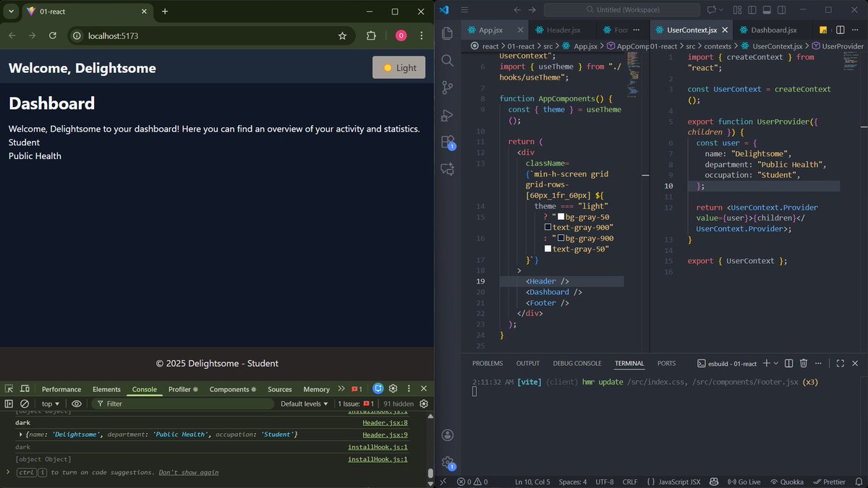Image resolution: width=868 pixels, height=488 pixels.
Task: Go forward using VS Code navigation arrow
Action: pyautogui.click(x=532, y=10)
